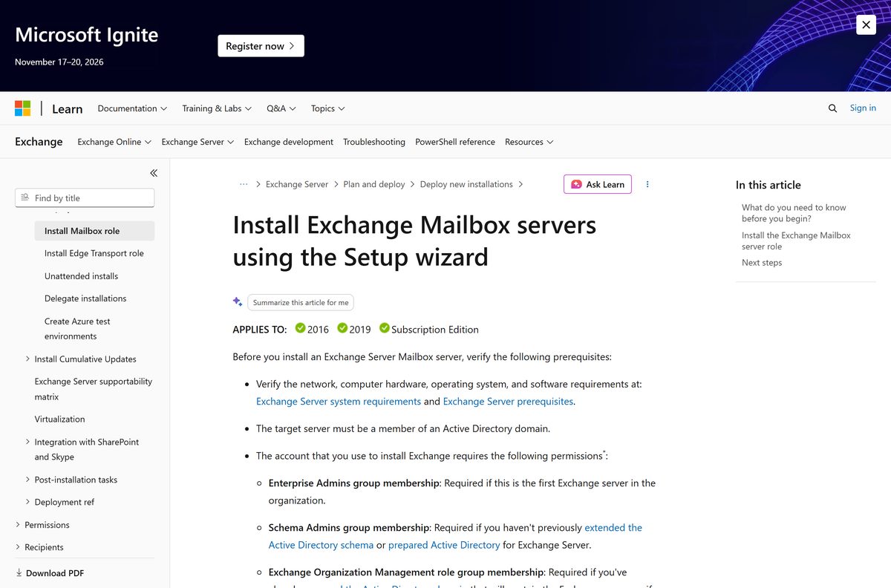
Task: Open Delegate installations page
Action: (85, 298)
